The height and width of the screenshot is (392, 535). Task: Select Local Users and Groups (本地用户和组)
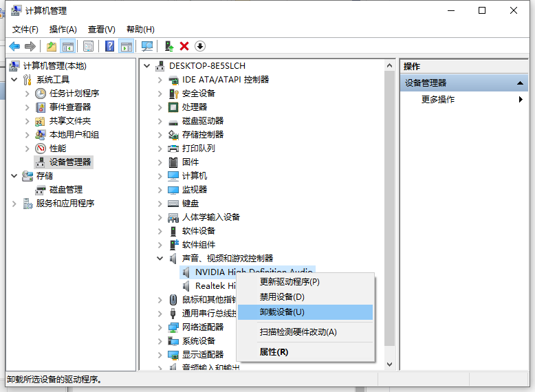[74, 134]
